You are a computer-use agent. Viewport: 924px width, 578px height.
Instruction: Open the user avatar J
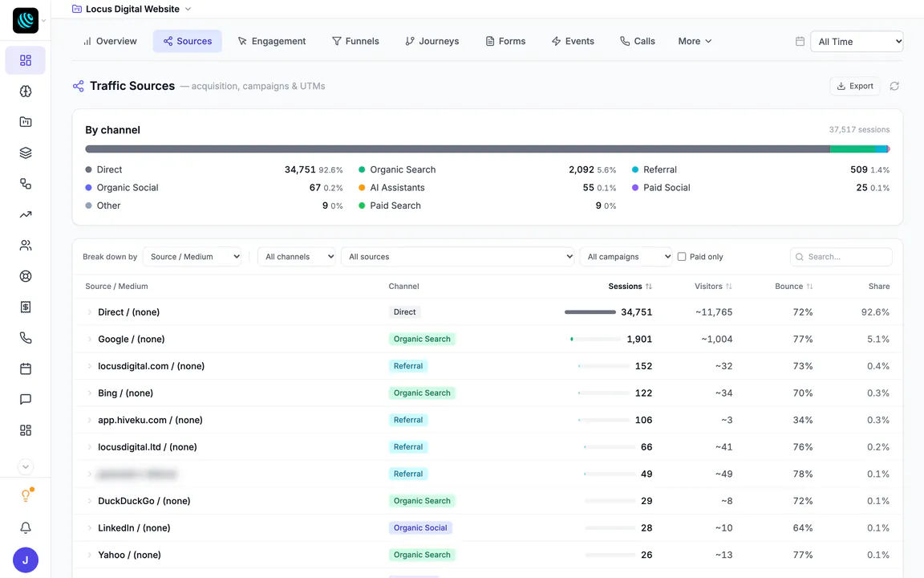click(x=26, y=560)
